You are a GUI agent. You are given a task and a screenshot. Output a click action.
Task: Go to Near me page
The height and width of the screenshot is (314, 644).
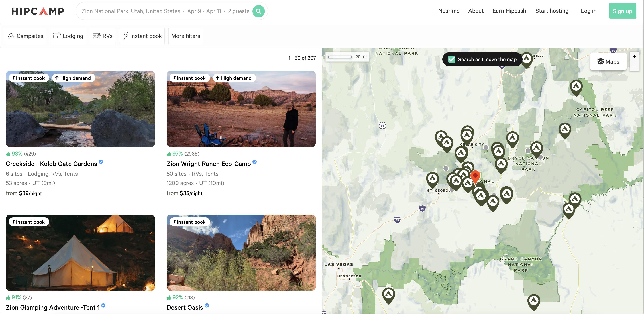(x=449, y=11)
